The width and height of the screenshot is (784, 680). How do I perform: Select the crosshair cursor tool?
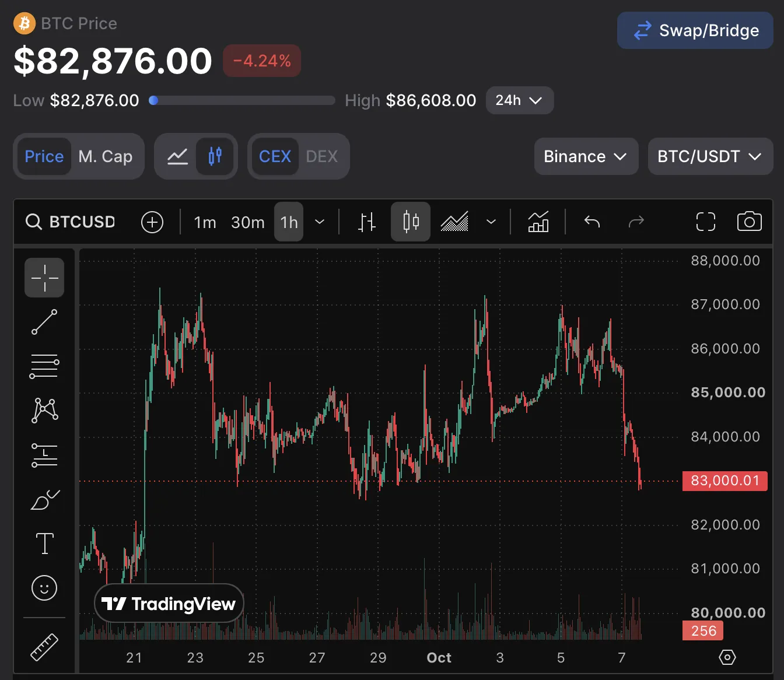point(44,278)
